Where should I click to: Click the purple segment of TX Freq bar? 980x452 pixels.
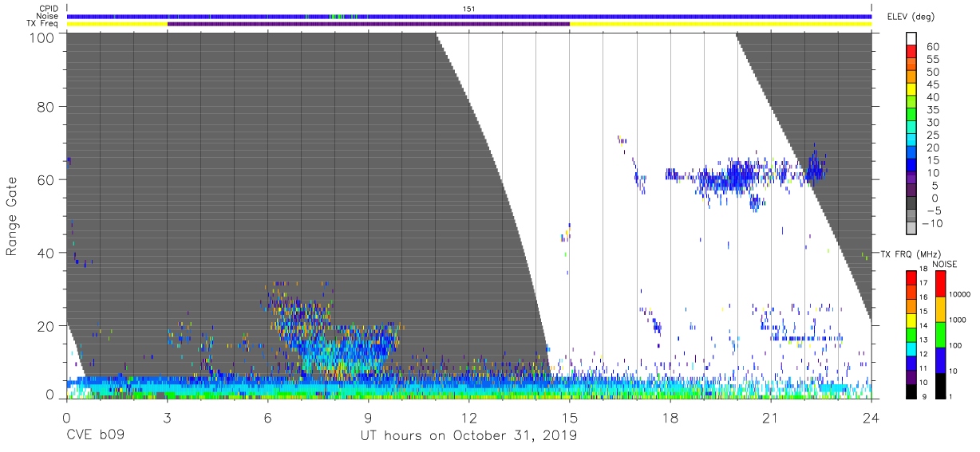(368, 24)
